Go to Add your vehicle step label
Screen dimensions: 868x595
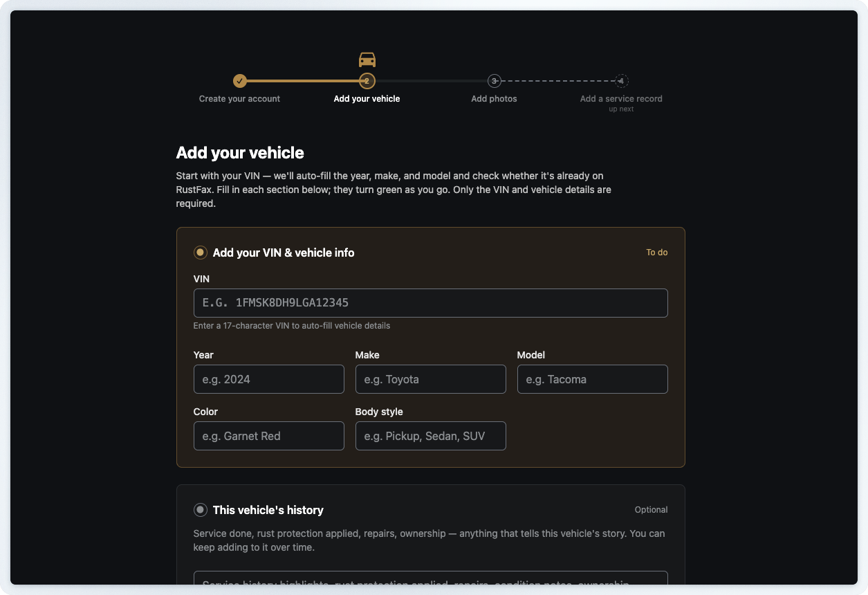[367, 99]
